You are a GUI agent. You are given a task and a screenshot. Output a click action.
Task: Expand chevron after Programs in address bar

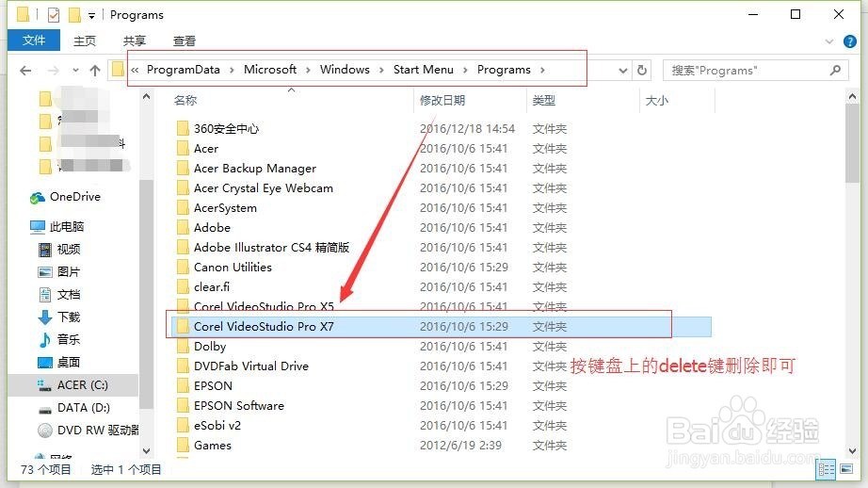542,70
